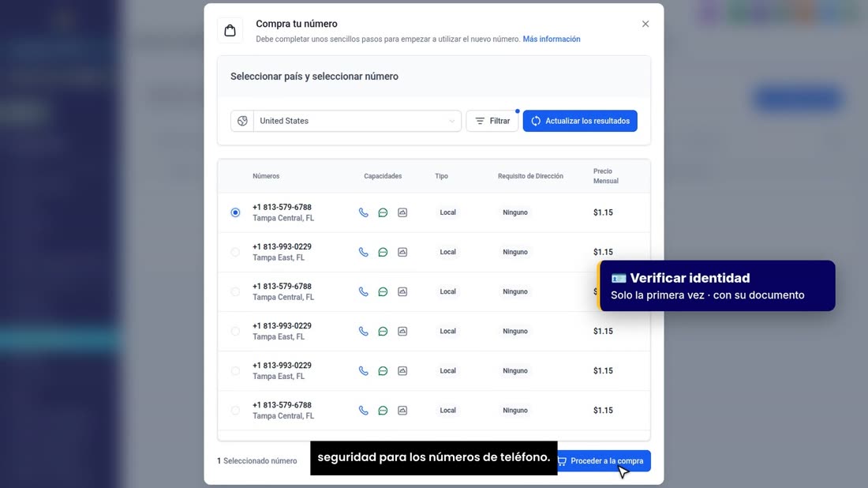
Task: Click the Números column header
Action: pyautogui.click(x=266, y=176)
